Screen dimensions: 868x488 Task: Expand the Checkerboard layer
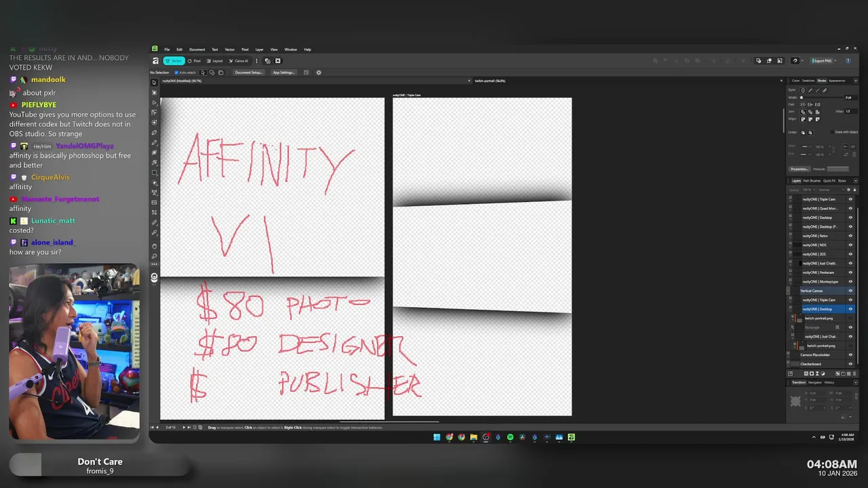point(789,366)
